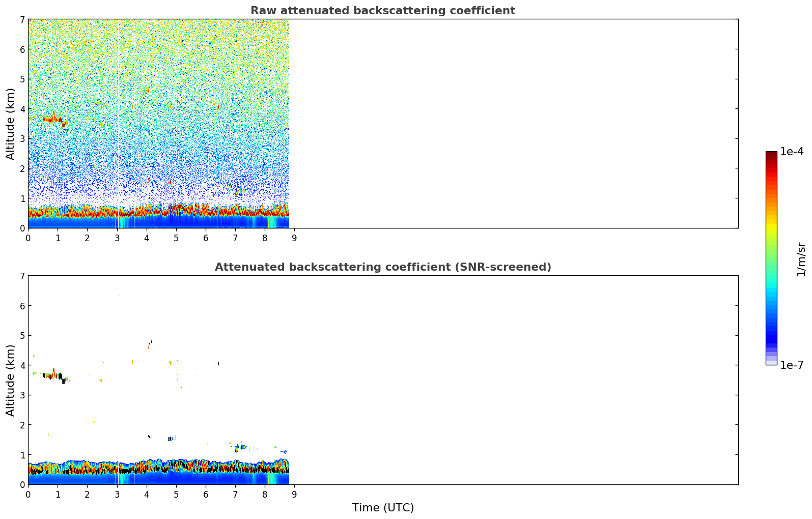Click the 9 hour tick on the top plot
Screen dimensions: 812x519
[x=294, y=238]
